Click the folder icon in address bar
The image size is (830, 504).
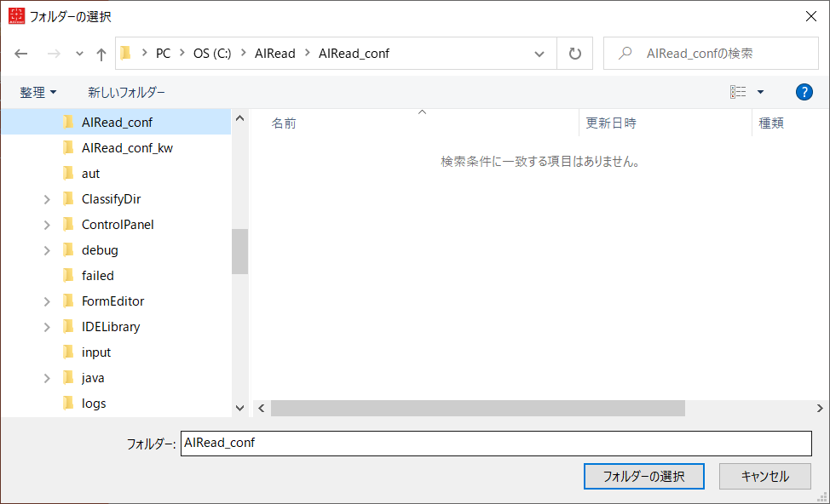click(x=125, y=53)
